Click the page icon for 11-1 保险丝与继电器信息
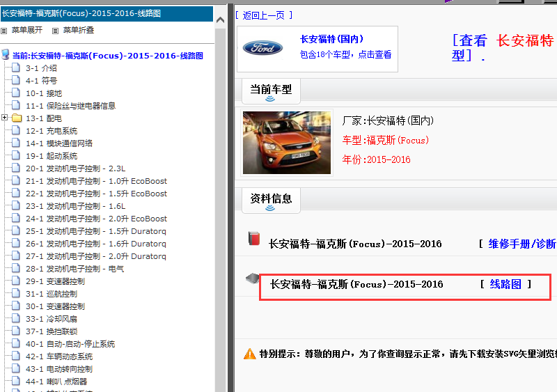The height and width of the screenshot is (392, 557). (x=15, y=105)
